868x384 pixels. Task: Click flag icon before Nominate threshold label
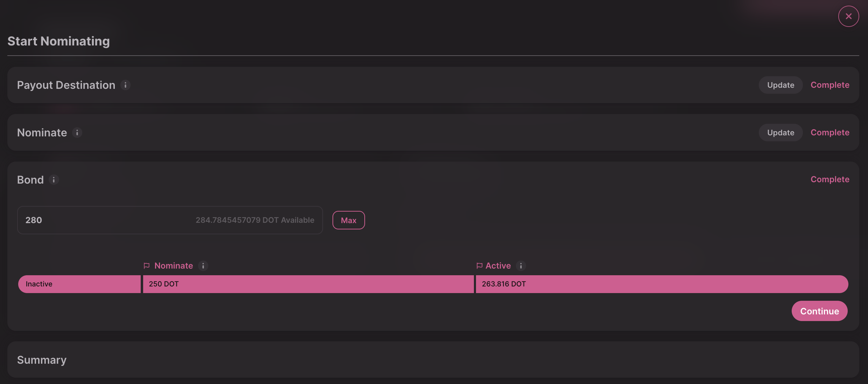[147, 266]
